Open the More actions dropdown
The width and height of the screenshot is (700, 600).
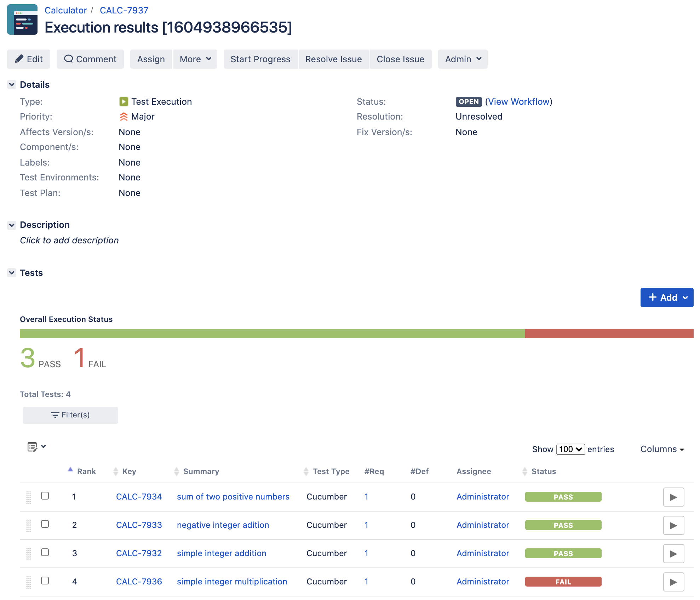tap(195, 59)
